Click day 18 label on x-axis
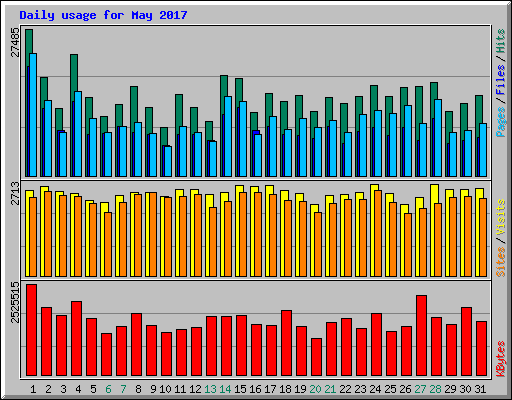This screenshot has height=400, width=512. click(x=285, y=389)
